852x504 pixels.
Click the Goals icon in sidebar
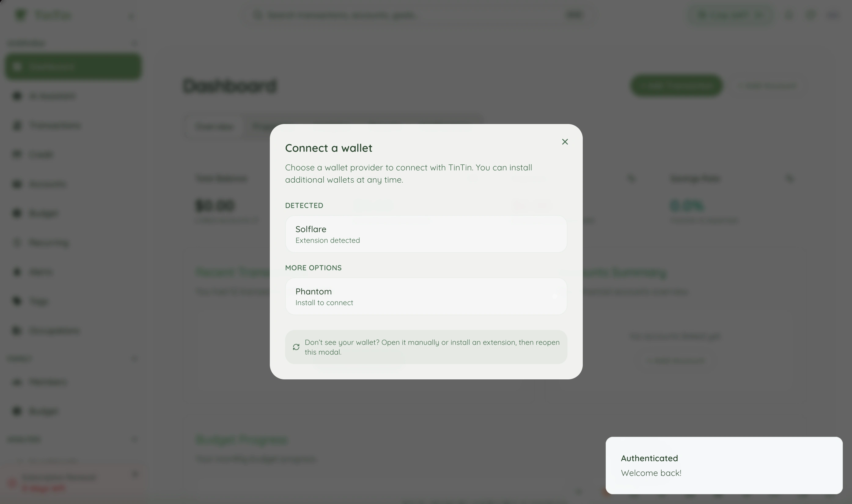click(17, 155)
